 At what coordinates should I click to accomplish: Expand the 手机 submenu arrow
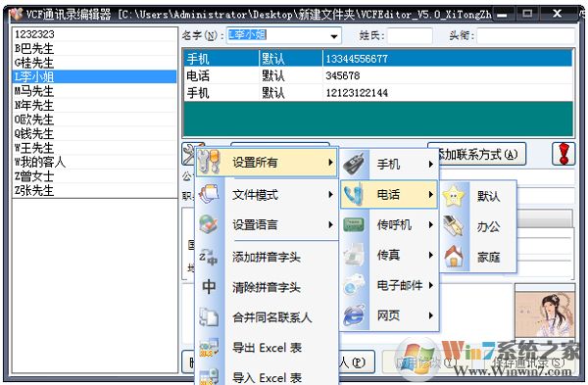(x=431, y=164)
